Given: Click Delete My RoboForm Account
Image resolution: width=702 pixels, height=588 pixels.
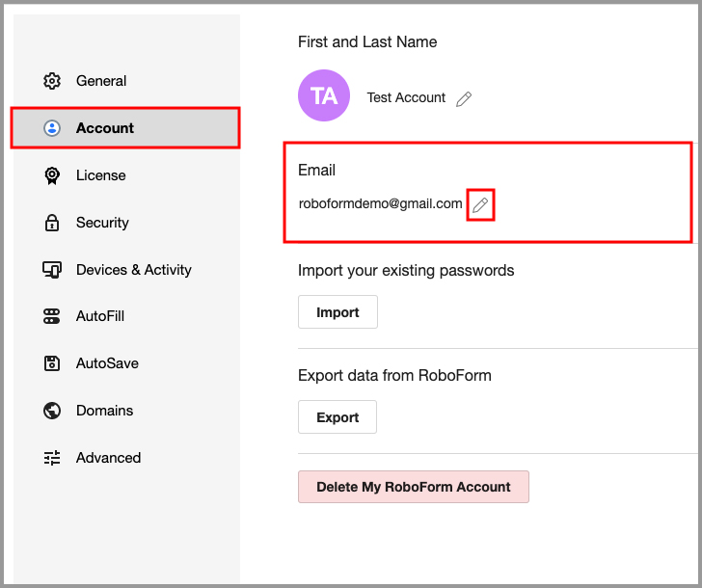Looking at the screenshot, I should click(x=414, y=487).
